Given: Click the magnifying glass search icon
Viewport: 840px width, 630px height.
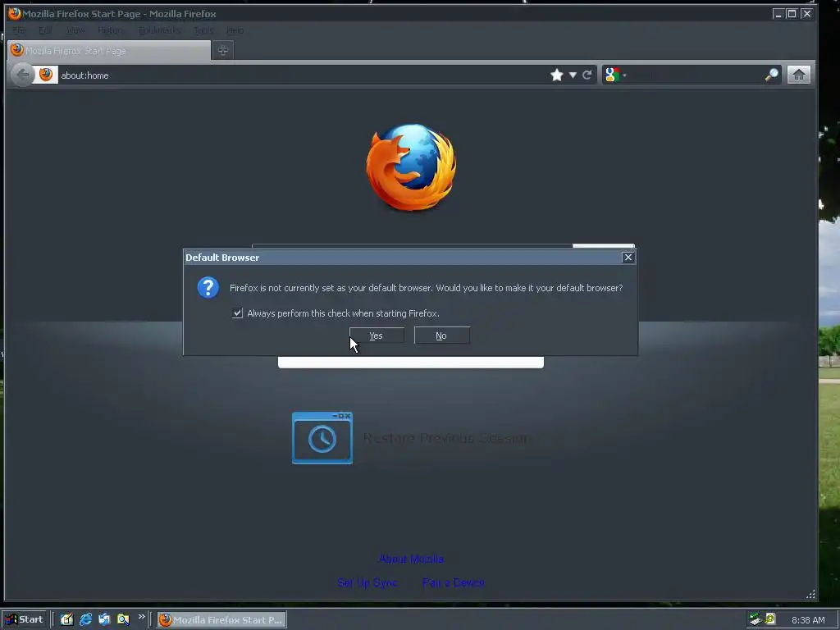Looking at the screenshot, I should (x=771, y=75).
